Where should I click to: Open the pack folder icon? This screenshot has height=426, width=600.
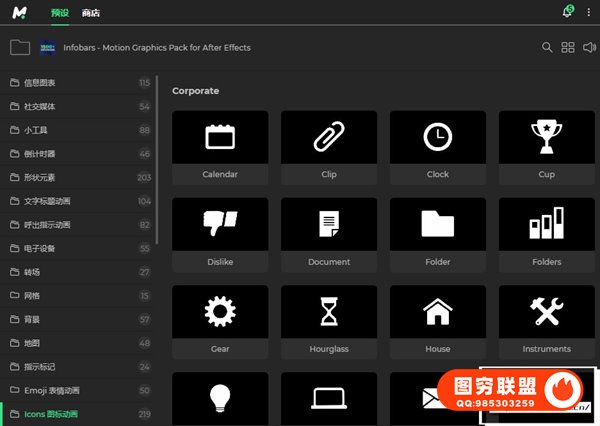(x=19, y=47)
